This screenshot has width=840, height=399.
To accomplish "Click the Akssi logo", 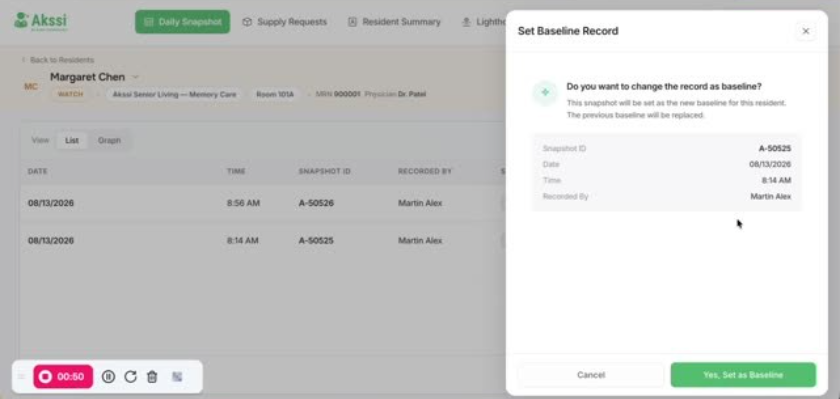I will 41,21.
